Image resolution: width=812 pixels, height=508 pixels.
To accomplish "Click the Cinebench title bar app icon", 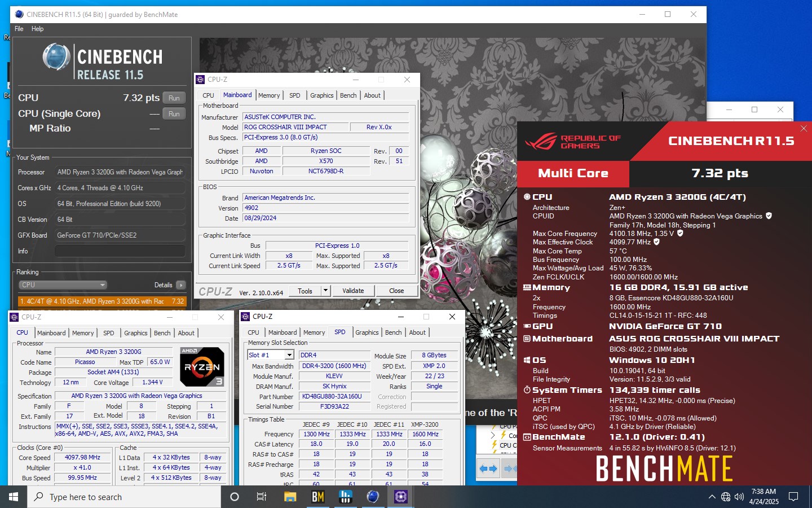I will tap(19, 14).
